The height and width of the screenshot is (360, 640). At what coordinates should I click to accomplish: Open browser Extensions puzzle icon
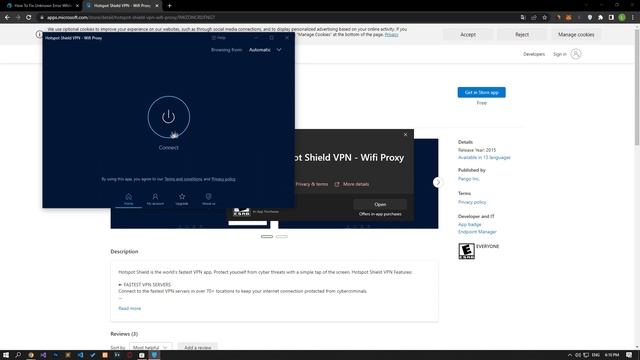600,18
